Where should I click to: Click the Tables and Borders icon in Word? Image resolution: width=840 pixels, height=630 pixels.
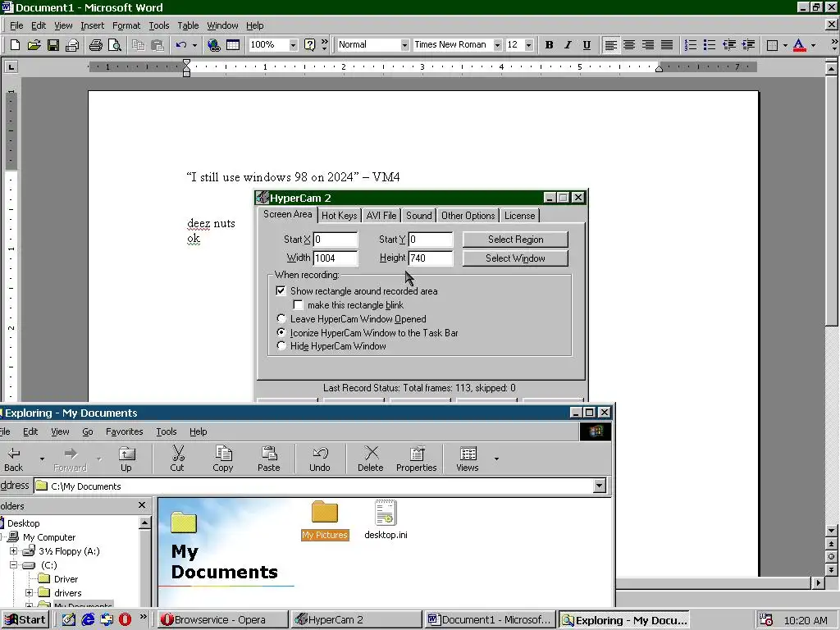pos(232,45)
